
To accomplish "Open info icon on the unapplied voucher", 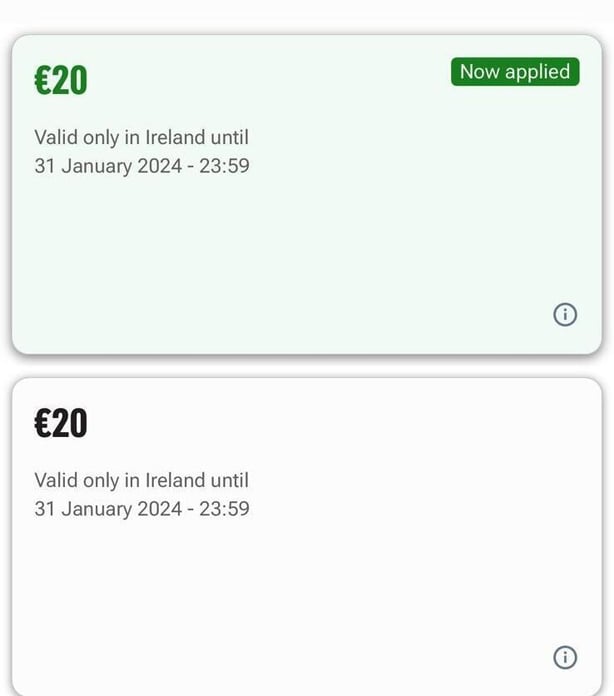I will pos(565,657).
